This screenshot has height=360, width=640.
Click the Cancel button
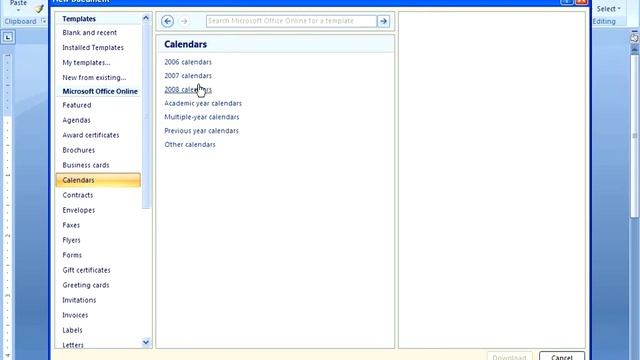562,356
